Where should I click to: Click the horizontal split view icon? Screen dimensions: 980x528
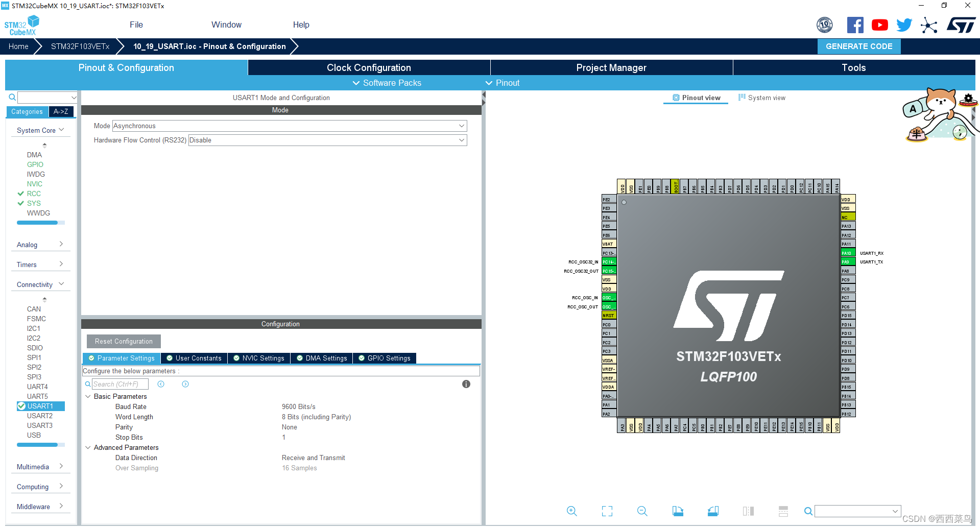coord(783,511)
